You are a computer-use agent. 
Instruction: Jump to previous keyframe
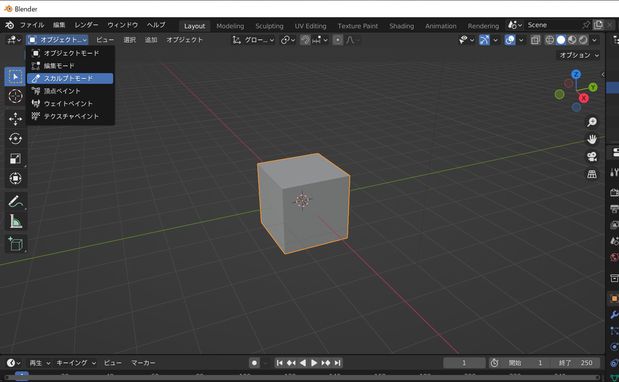[291, 363]
